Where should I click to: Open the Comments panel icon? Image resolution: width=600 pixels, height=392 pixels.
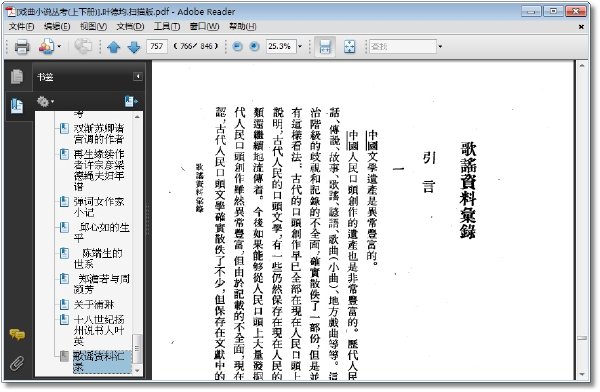(17, 335)
